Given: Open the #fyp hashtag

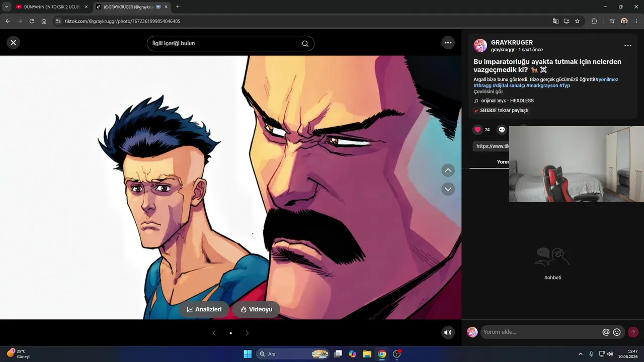Looking at the screenshot, I should pos(565,85).
